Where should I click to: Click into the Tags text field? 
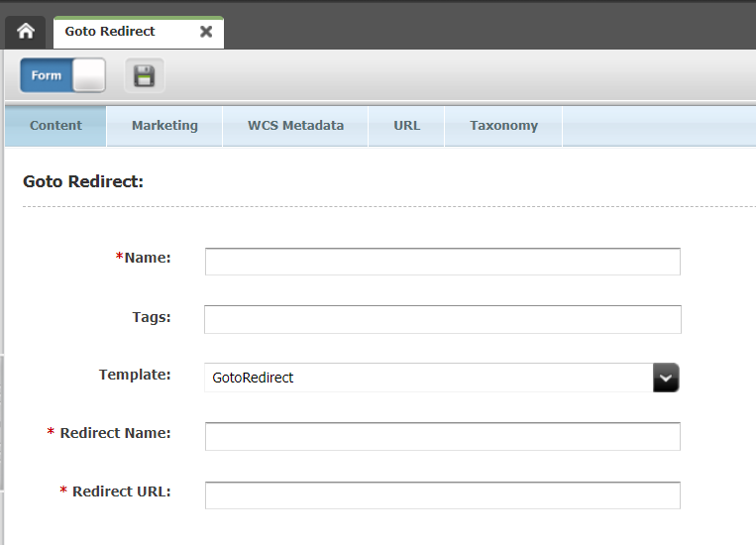pos(442,319)
